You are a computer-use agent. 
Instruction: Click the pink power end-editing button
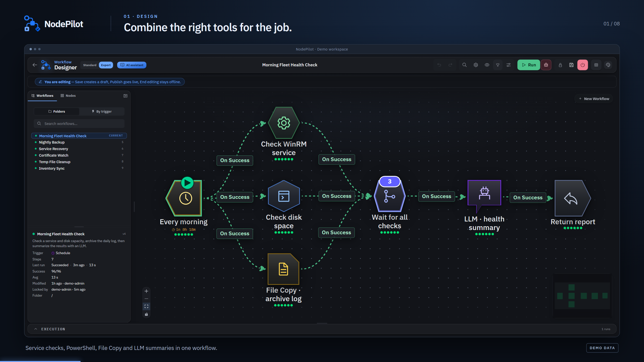tap(583, 65)
